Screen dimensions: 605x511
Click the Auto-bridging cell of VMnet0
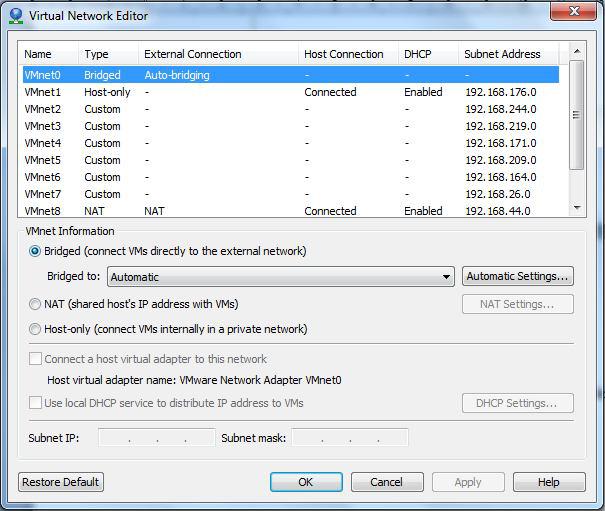177,75
